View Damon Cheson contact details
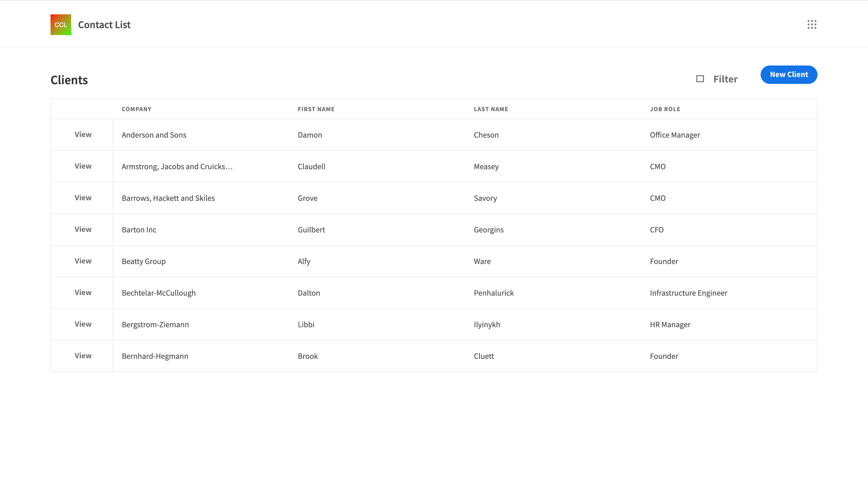The width and height of the screenshot is (868, 493). 83,134
